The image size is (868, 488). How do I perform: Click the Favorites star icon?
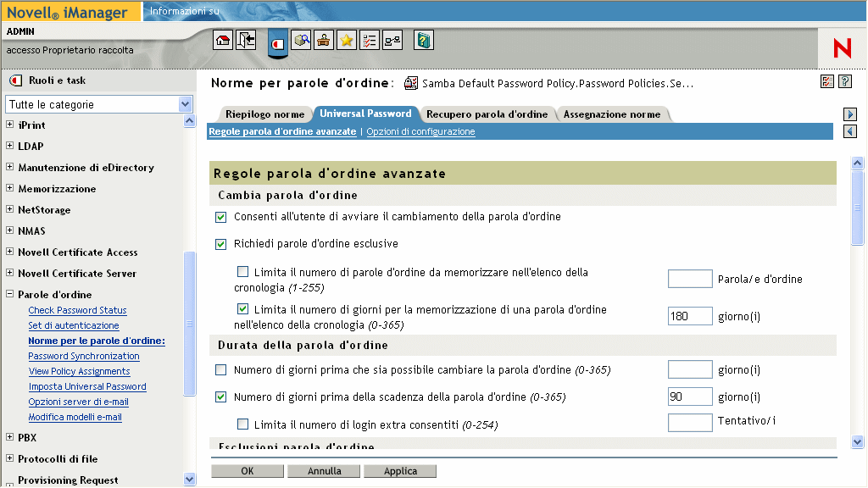point(345,40)
